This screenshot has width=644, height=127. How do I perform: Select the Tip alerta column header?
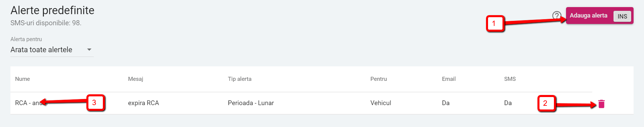(240, 79)
